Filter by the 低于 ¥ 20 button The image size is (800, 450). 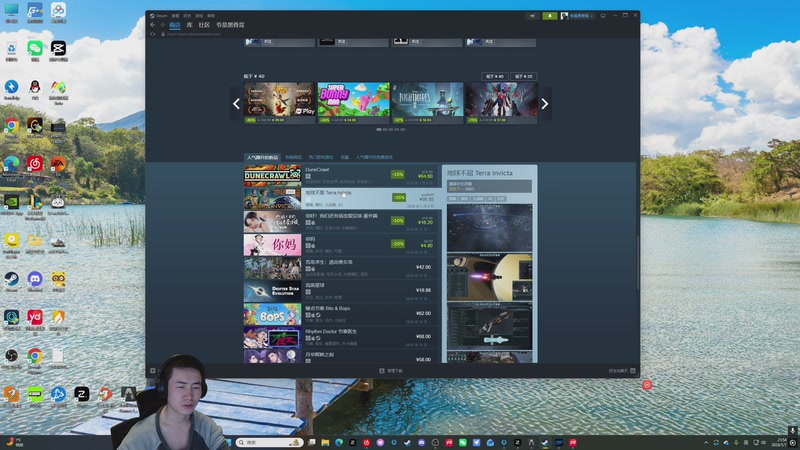pos(523,76)
